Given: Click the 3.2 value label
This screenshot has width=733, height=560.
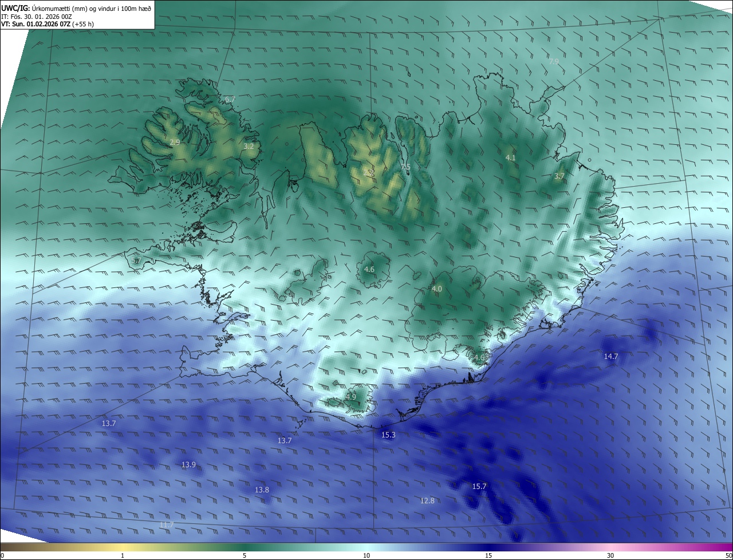Looking at the screenshot, I should click(249, 147).
